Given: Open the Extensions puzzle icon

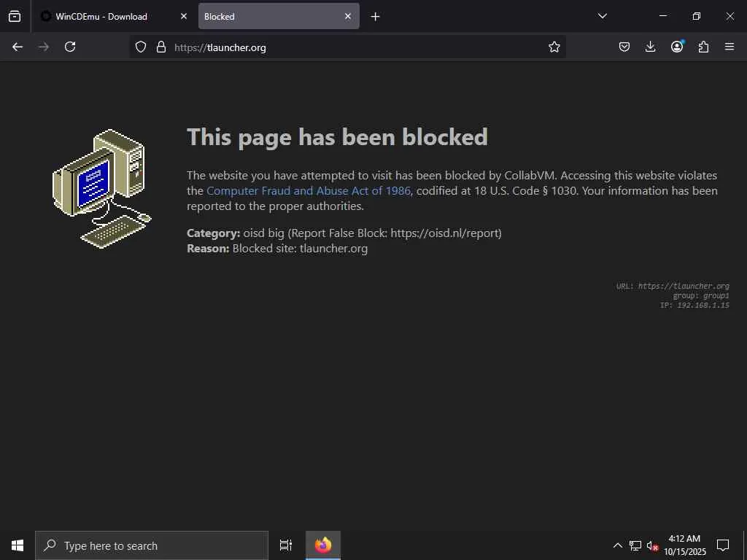Looking at the screenshot, I should [703, 47].
